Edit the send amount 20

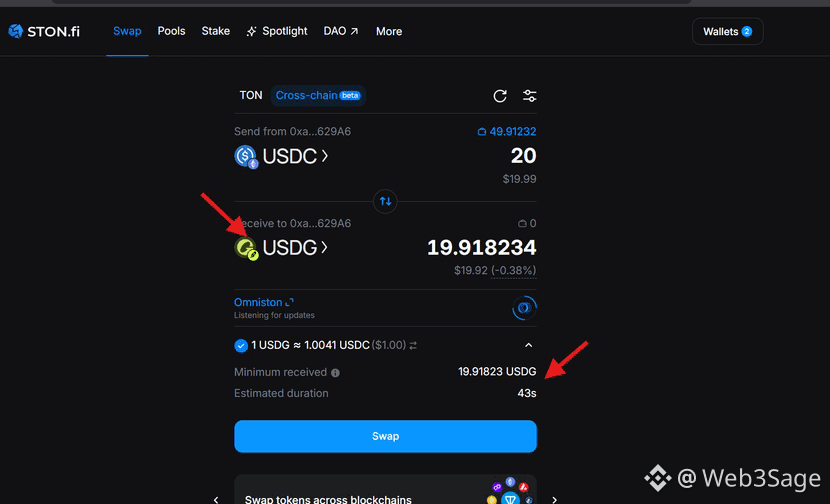tap(524, 156)
